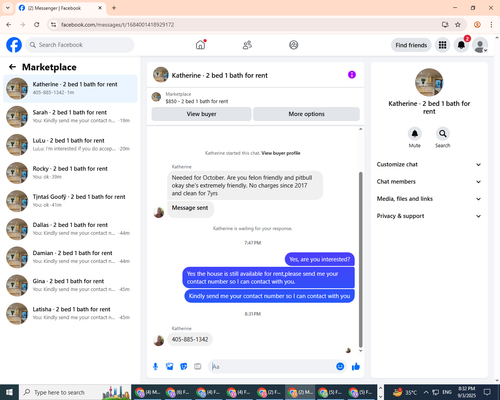This screenshot has width=500, height=400.
Task: Open the account profile avatar menu
Action: click(x=480, y=45)
